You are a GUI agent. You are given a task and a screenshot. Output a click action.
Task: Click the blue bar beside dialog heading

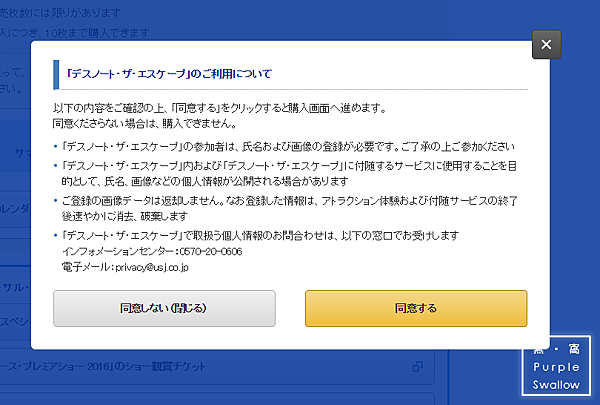tap(56, 74)
